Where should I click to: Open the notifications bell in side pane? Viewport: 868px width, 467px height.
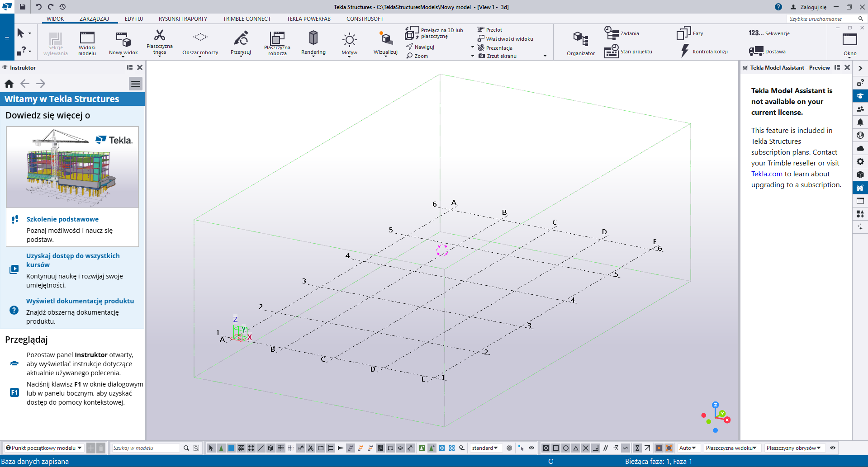(x=860, y=122)
